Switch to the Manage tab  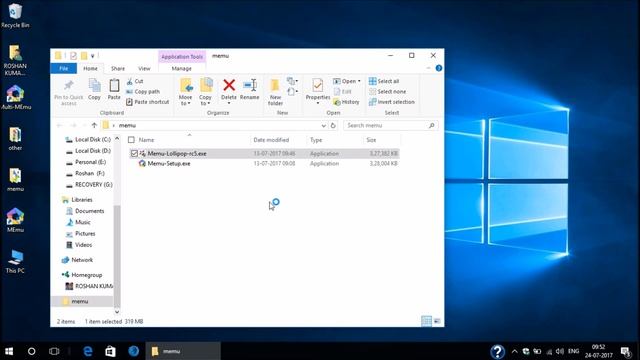tap(182, 69)
